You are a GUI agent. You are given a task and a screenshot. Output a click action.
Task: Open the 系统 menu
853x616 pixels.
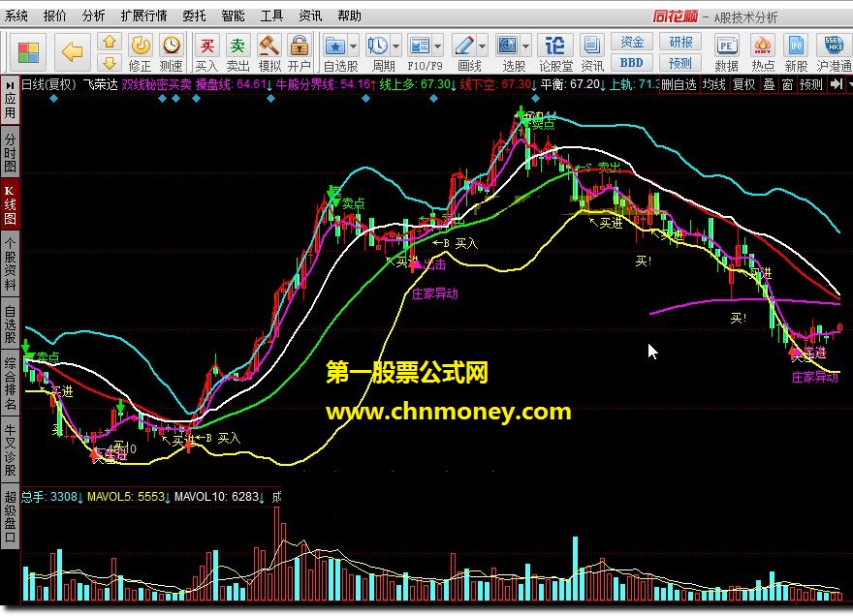(x=16, y=16)
